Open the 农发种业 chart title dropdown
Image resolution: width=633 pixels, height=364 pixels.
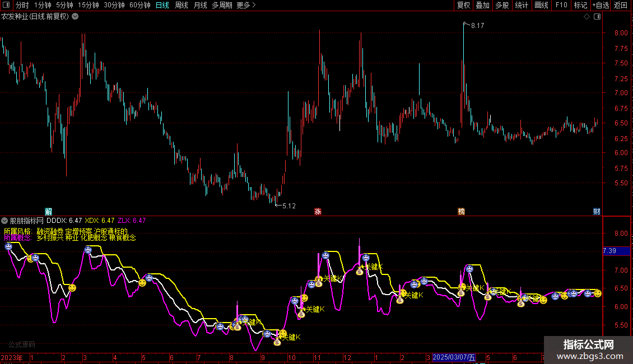[x=75, y=17]
